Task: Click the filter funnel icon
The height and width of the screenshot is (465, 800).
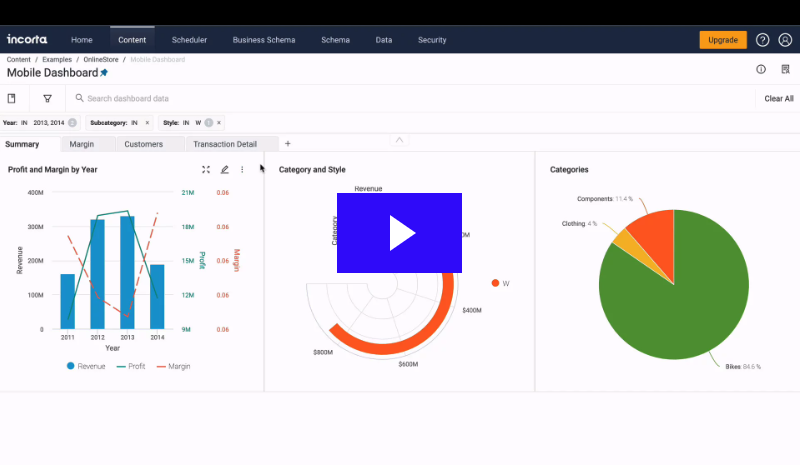Action: (47, 99)
